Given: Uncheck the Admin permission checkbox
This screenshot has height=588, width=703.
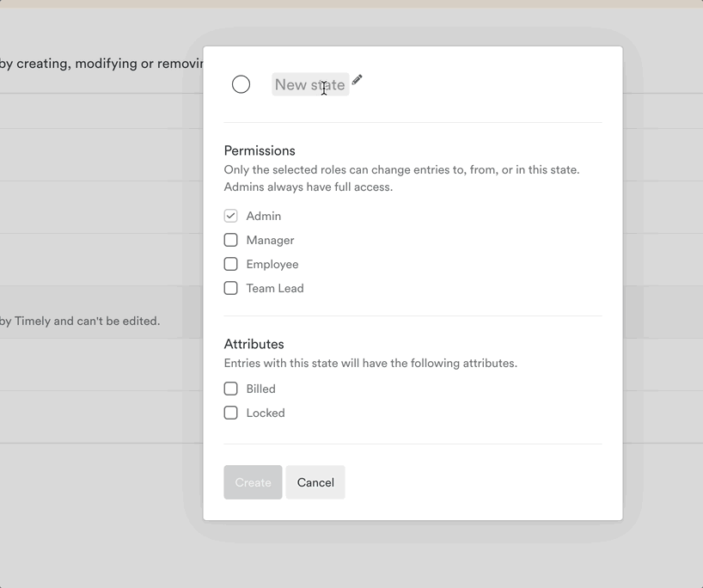Looking at the screenshot, I should click(x=230, y=216).
